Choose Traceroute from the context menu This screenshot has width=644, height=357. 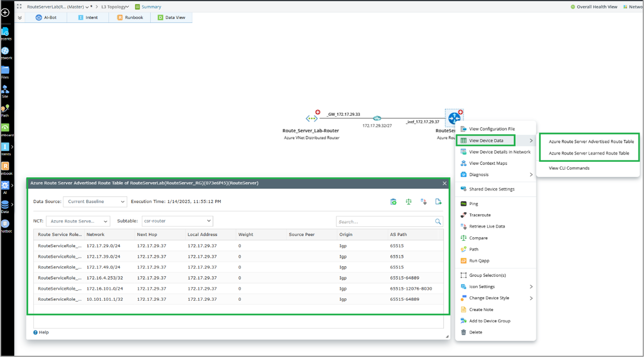click(x=480, y=215)
